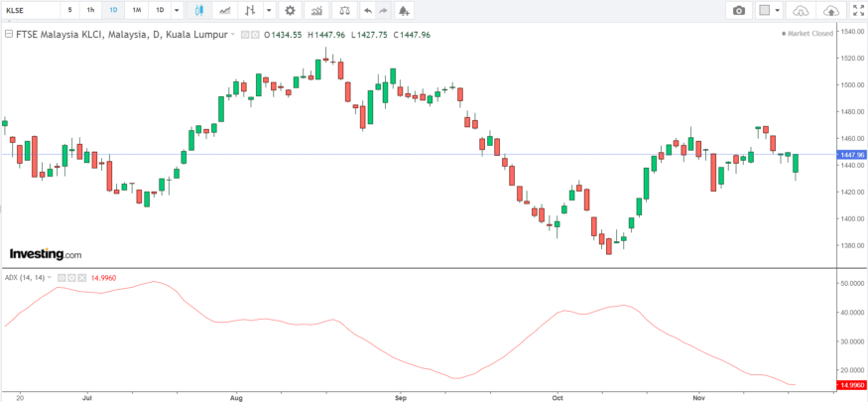The width and height of the screenshot is (868, 402).
Task: Switch to the area chart style
Action: (225, 10)
